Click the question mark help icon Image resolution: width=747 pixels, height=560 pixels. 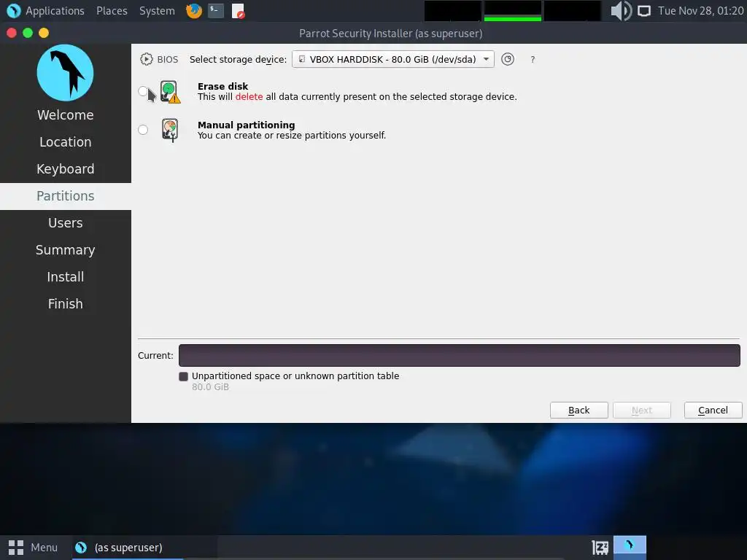pyautogui.click(x=533, y=60)
